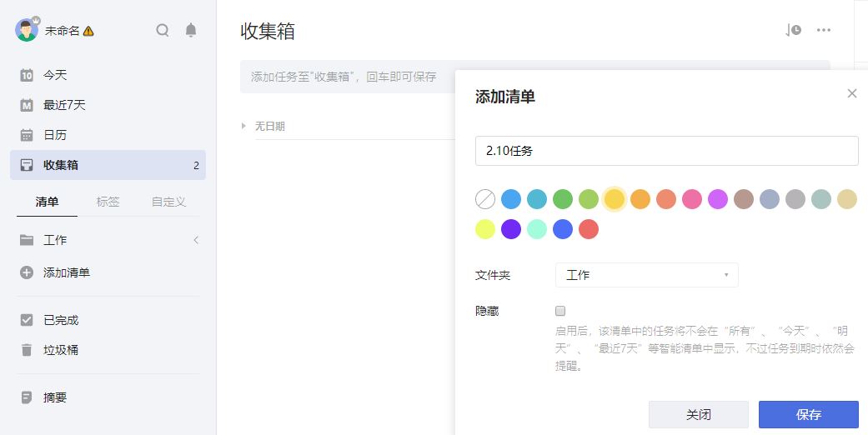The height and width of the screenshot is (435, 868).
Task: Pick the orange color swatch
Action: pyautogui.click(x=640, y=199)
